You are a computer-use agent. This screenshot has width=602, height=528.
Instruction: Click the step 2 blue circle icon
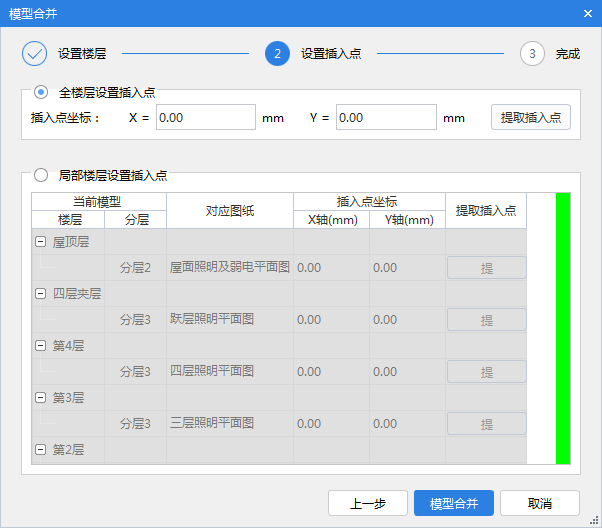tap(277, 54)
